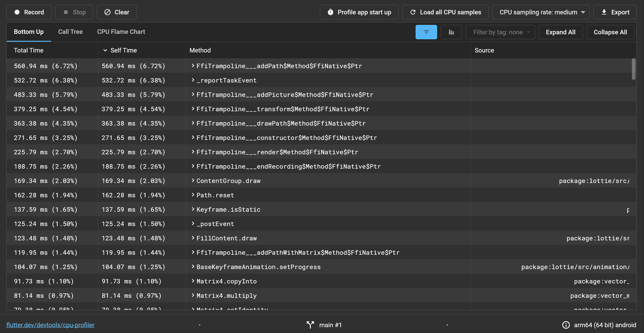Click package:lottie/src/animation source text

coord(575,267)
